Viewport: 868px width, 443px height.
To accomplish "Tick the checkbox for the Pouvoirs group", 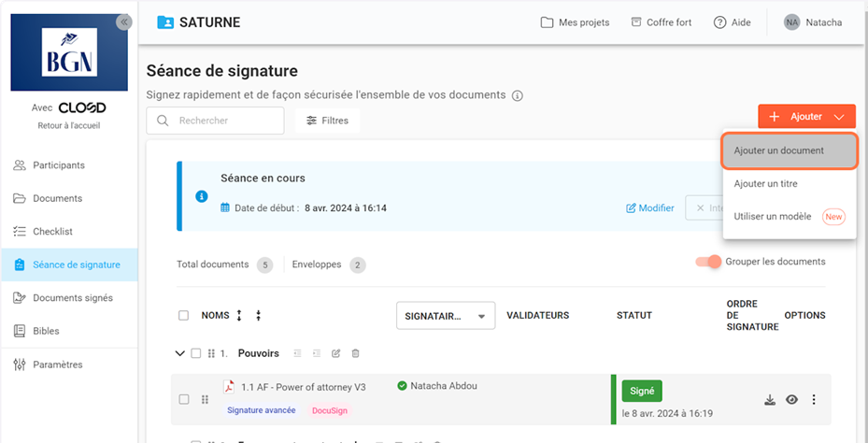I will pos(196,353).
